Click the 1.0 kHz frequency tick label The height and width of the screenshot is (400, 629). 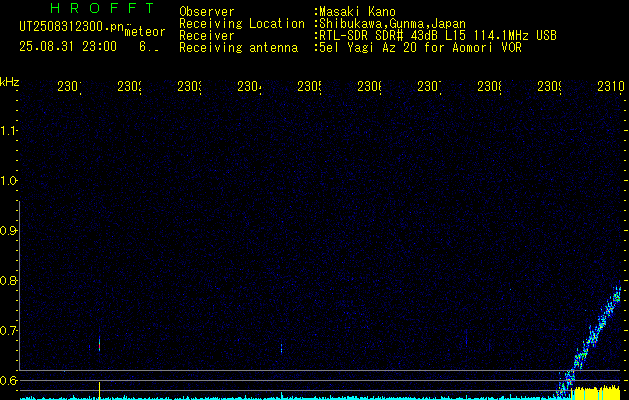coord(8,181)
